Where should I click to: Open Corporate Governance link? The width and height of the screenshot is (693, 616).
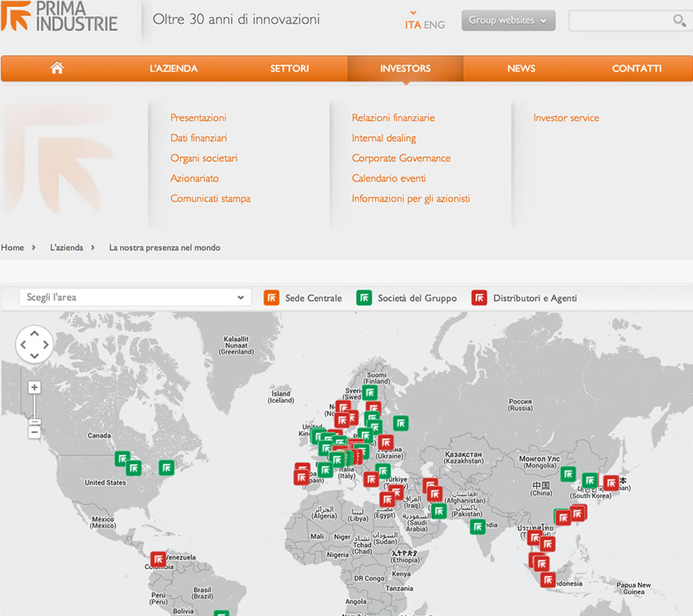pos(401,158)
